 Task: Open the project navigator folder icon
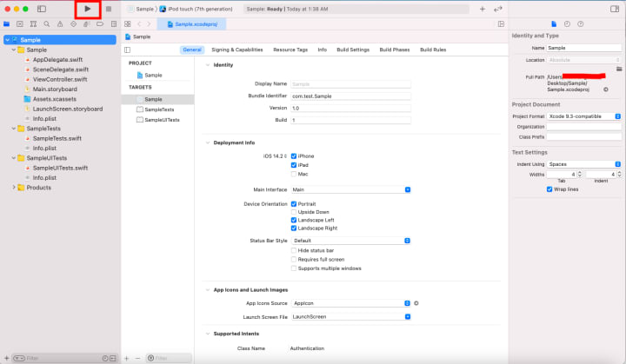(6, 24)
